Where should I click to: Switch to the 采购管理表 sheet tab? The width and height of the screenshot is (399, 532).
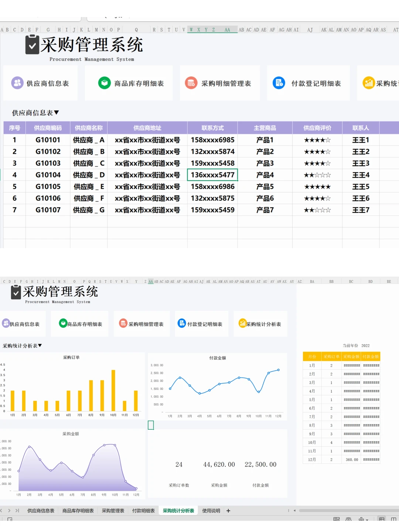pos(113,511)
